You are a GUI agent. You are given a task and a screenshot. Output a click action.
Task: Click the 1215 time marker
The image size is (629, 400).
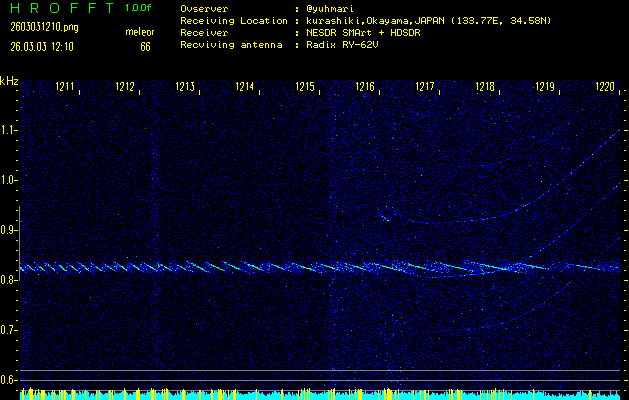point(306,88)
